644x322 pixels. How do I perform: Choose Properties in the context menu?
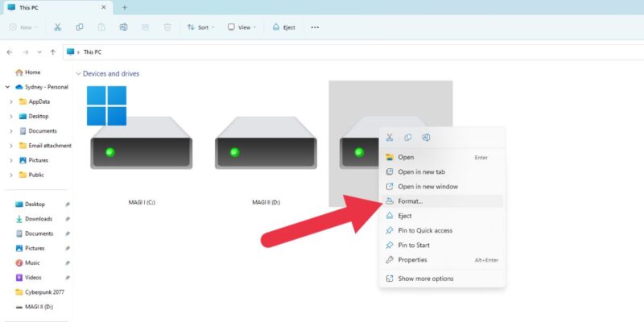[442, 260]
